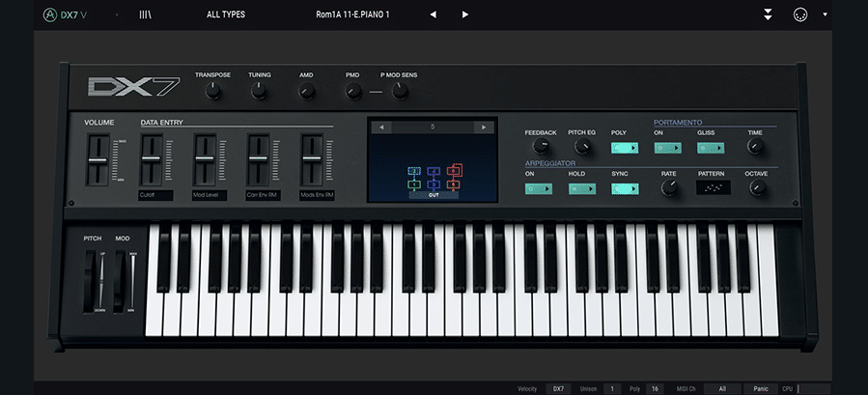Click the DX7 logo on the panel
This screenshot has width=868, height=395.
[x=133, y=86]
